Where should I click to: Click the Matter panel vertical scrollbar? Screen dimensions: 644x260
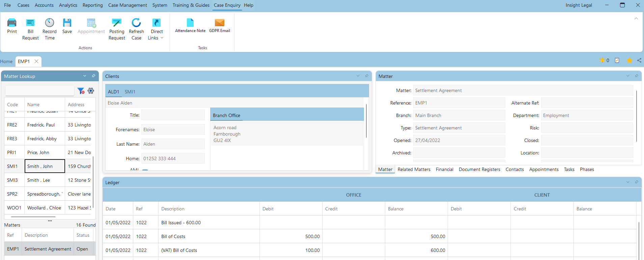coord(637,116)
